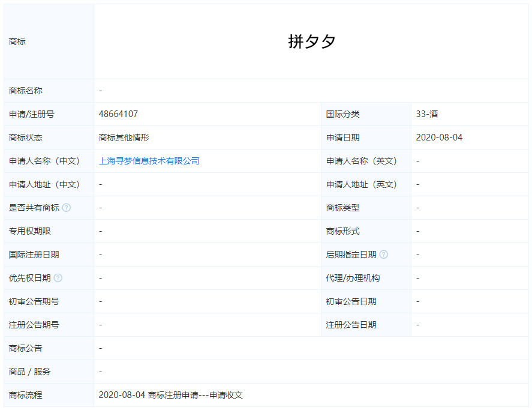The height and width of the screenshot is (410, 532).
Task: Click the 商标名称 row label
Action: [25, 91]
